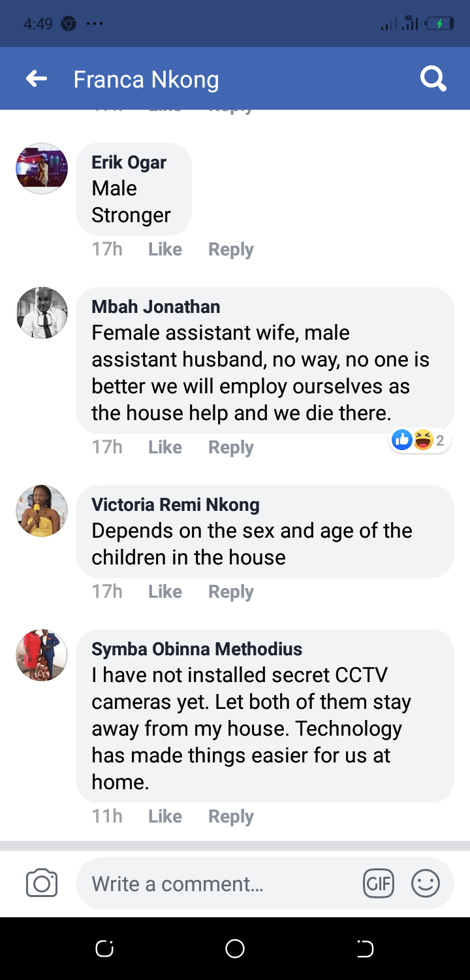Image resolution: width=470 pixels, height=980 pixels.
Task: Tap the back arrow in header
Action: coord(37,79)
